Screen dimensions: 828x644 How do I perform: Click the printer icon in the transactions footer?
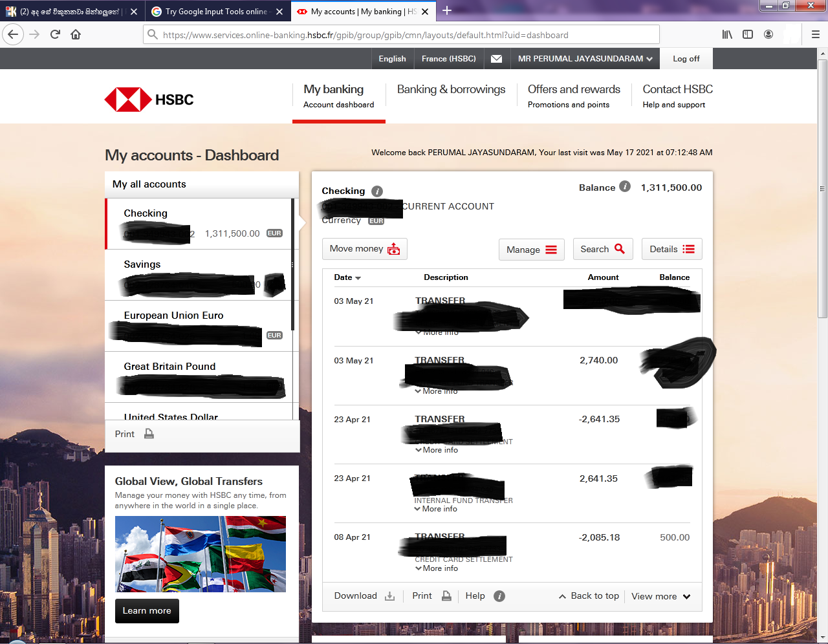(x=446, y=596)
